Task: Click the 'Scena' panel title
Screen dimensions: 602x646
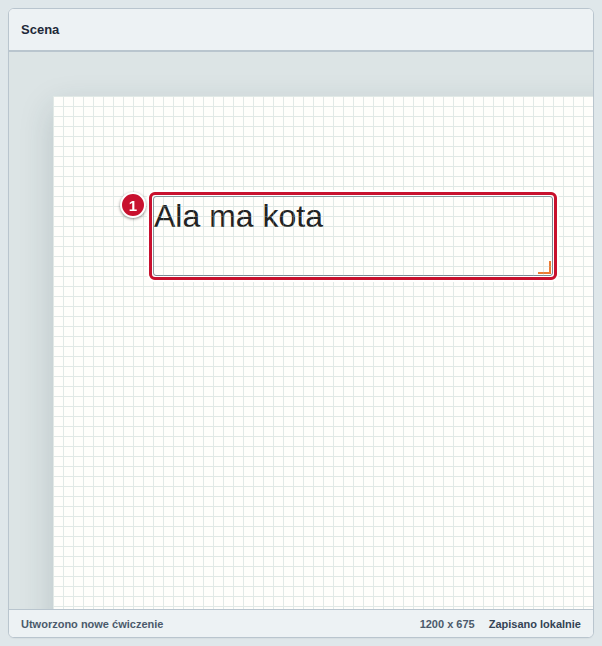Action: pos(40,30)
